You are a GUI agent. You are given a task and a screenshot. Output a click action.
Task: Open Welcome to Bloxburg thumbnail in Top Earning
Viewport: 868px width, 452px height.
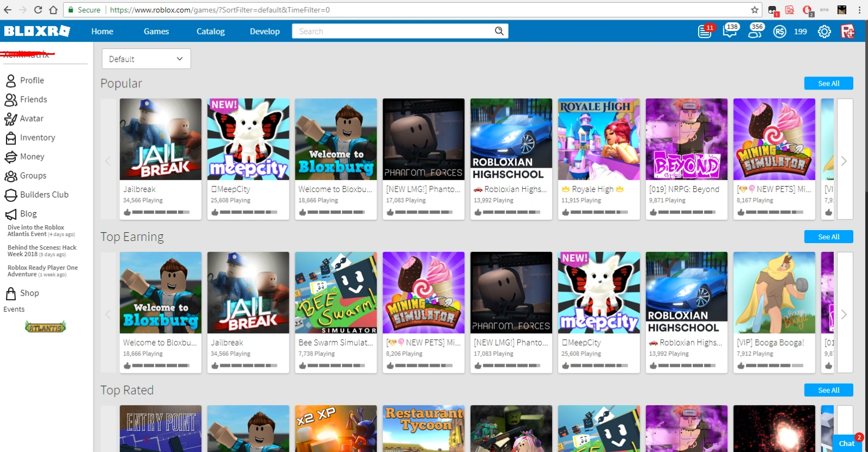pos(161,292)
